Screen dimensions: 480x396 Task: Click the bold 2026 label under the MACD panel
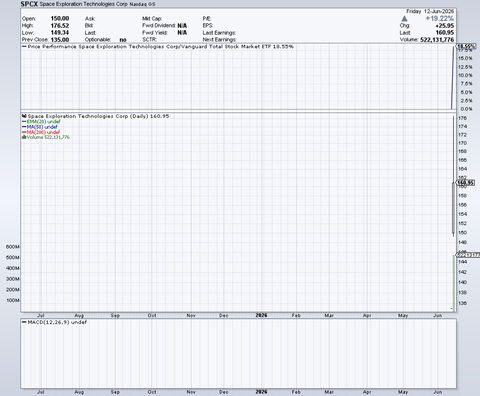pos(261,392)
